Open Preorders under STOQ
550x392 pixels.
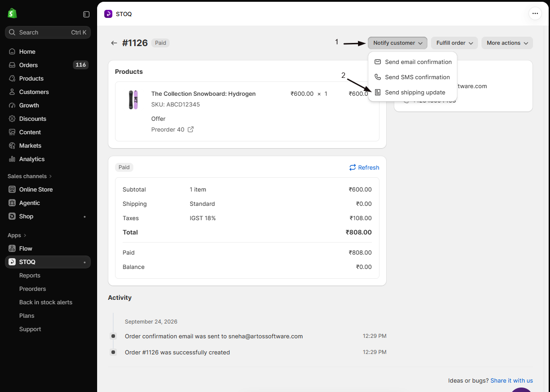[x=33, y=289]
